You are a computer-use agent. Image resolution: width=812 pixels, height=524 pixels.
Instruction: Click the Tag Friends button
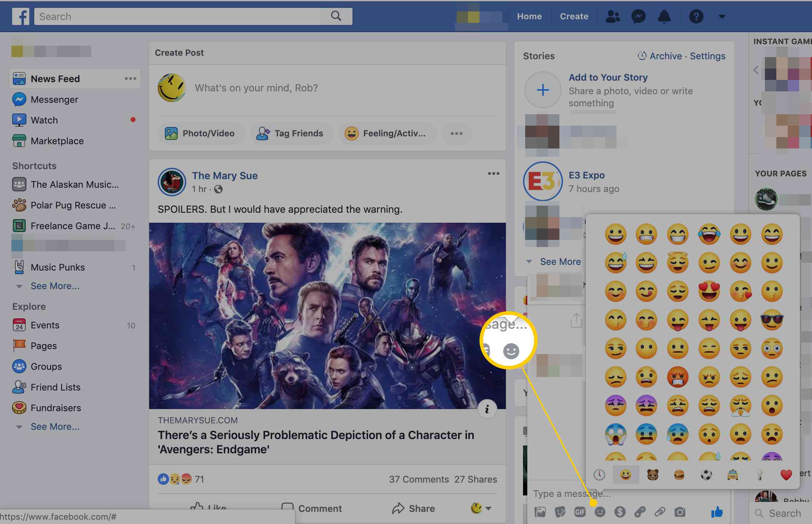pyautogui.click(x=291, y=133)
